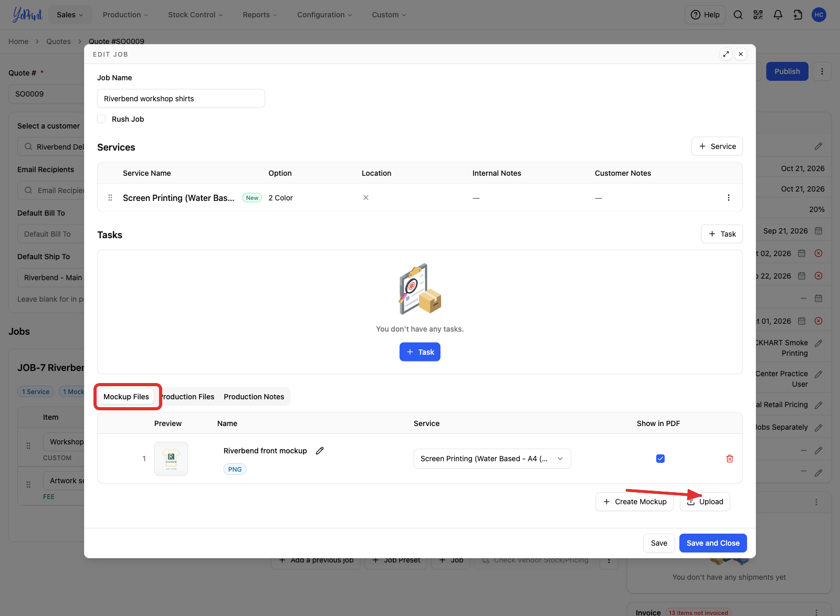Open the QR code scanner icon
The image size is (840, 616).
[758, 15]
